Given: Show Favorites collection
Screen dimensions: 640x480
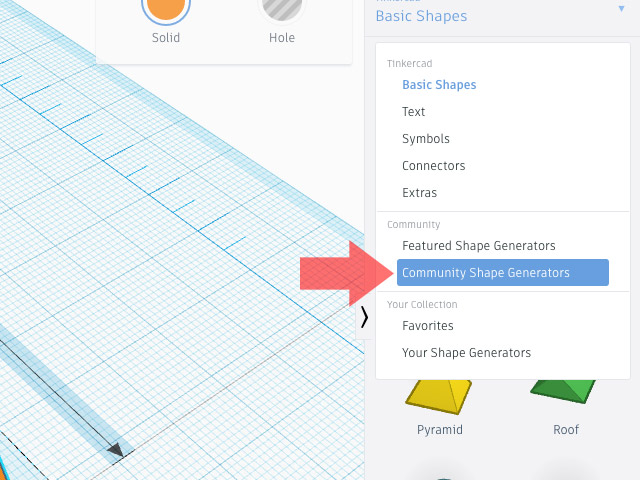Looking at the screenshot, I should 427,326.
